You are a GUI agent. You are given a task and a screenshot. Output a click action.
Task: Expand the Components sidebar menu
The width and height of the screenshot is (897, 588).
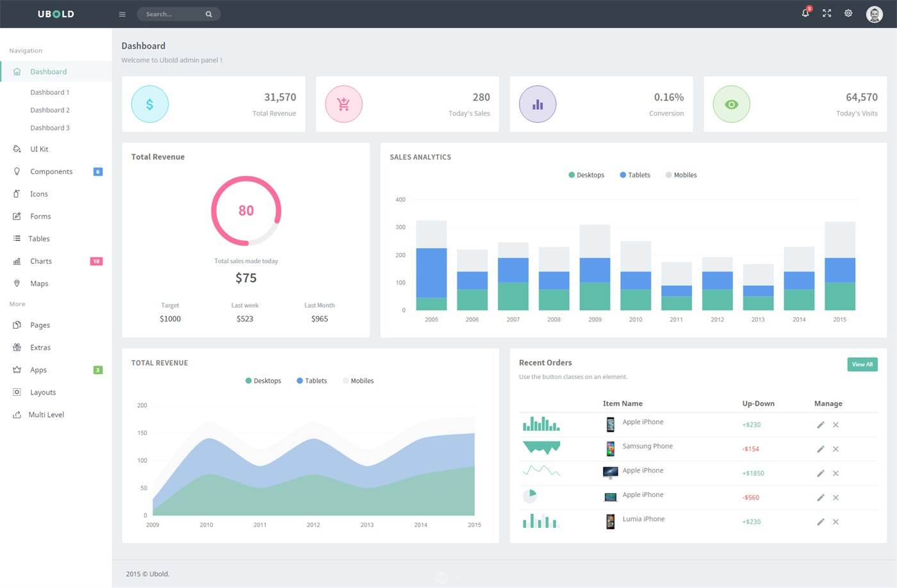pos(51,172)
